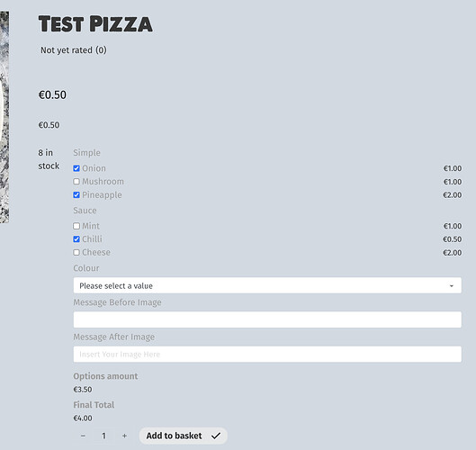Untick the Pineapple checkbox
476x450 pixels.
point(76,195)
